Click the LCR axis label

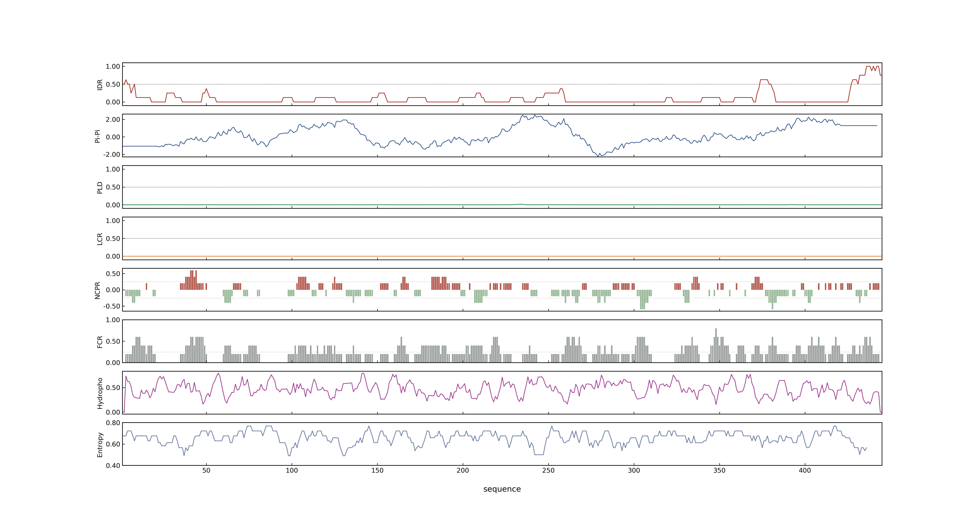(x=100, y=239)
